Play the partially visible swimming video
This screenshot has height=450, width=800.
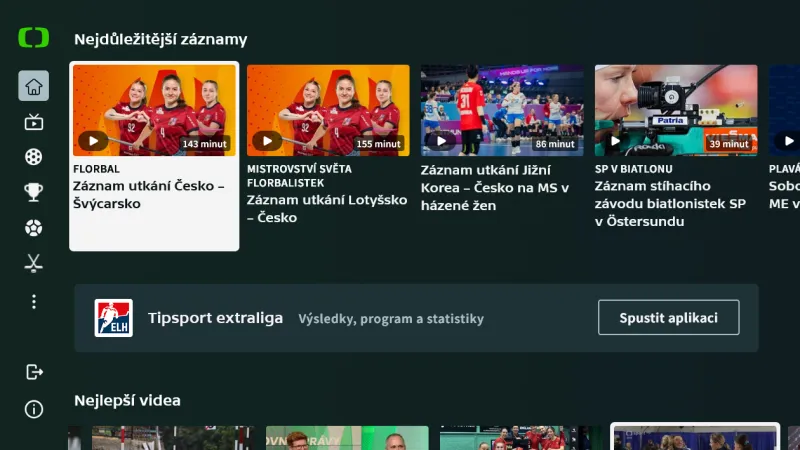point(788,141)
